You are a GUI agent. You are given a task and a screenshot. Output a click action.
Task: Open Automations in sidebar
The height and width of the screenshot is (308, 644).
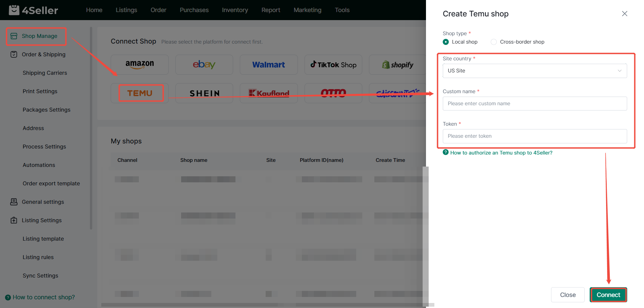tap(39, 165)
